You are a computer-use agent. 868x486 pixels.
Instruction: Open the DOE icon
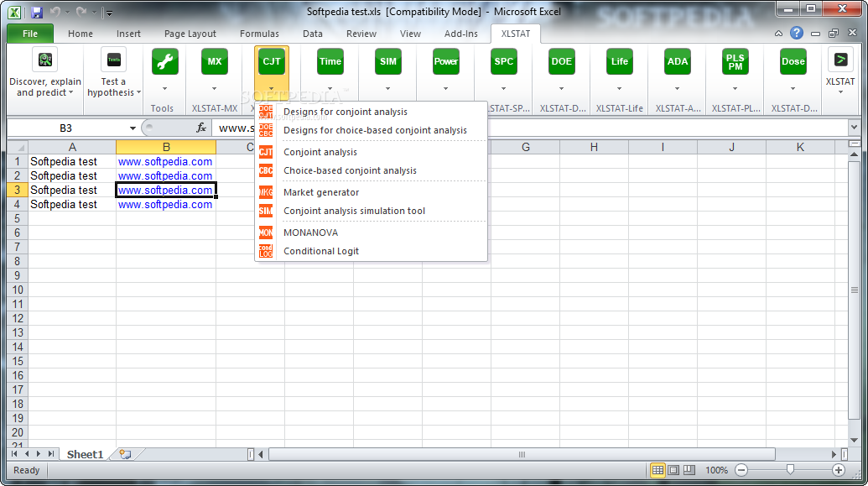pyautogui.click(x=561, y=61)
